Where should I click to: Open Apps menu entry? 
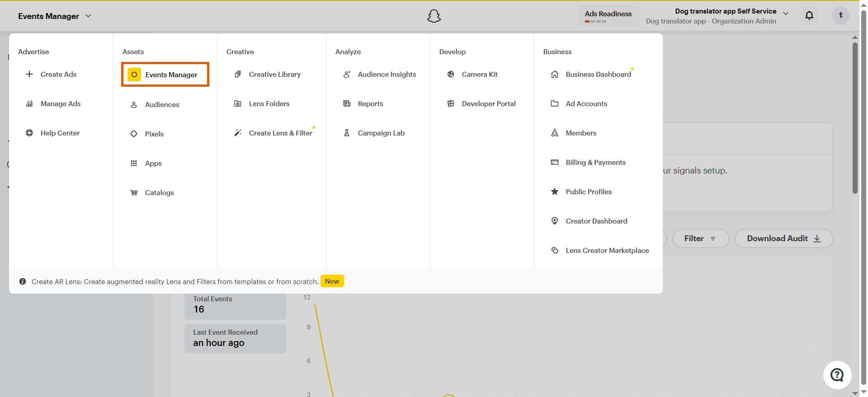point(153,163)
